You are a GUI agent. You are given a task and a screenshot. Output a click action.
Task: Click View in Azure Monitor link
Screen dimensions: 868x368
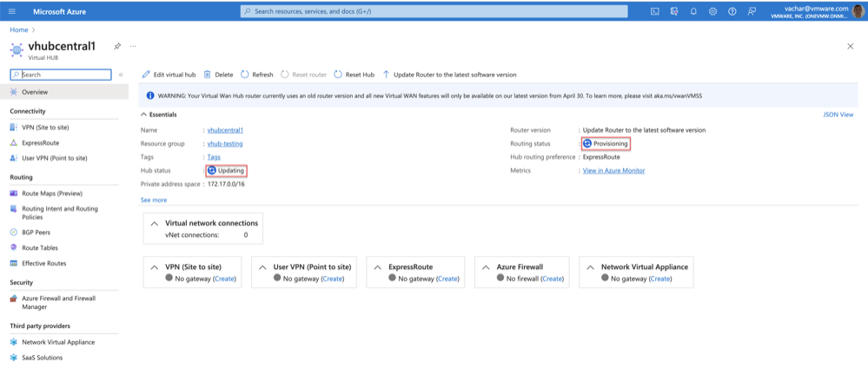(x=613, y=171)
